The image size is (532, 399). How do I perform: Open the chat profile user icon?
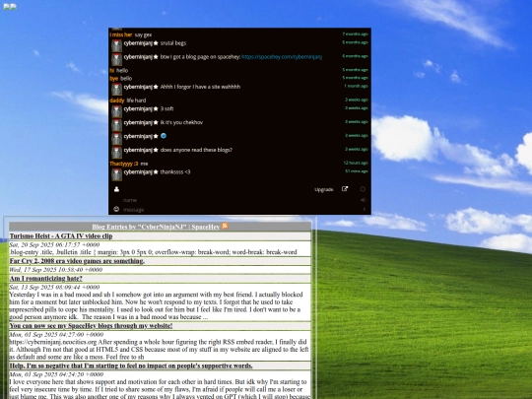pos(116,189)
